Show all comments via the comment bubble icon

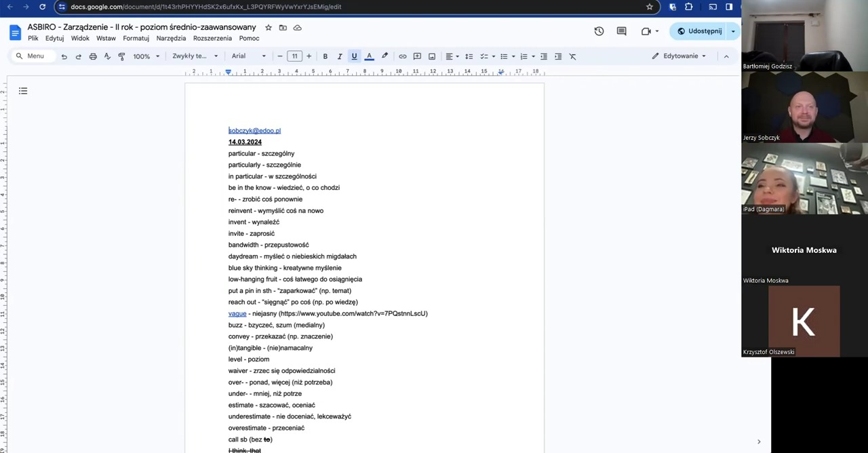pos(621,31)
